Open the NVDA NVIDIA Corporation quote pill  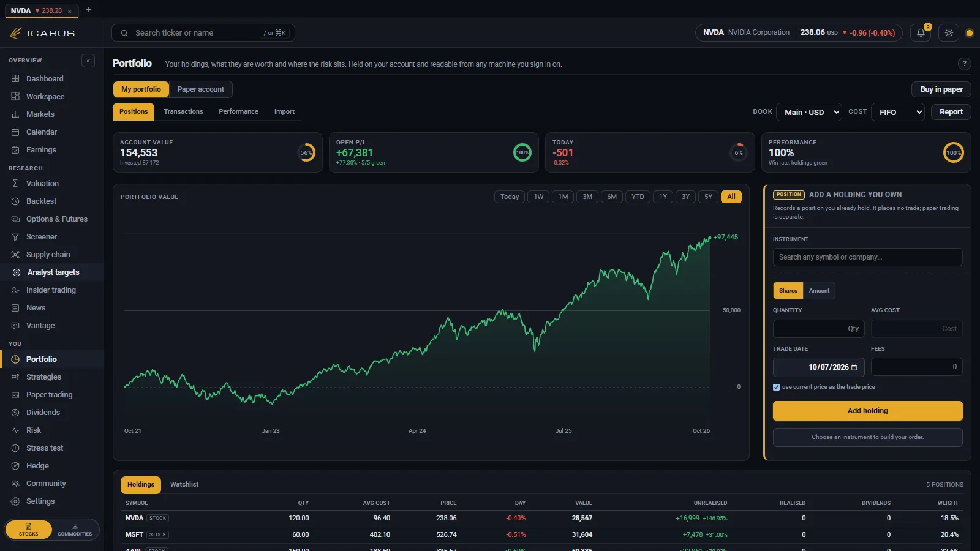[799, 33]
